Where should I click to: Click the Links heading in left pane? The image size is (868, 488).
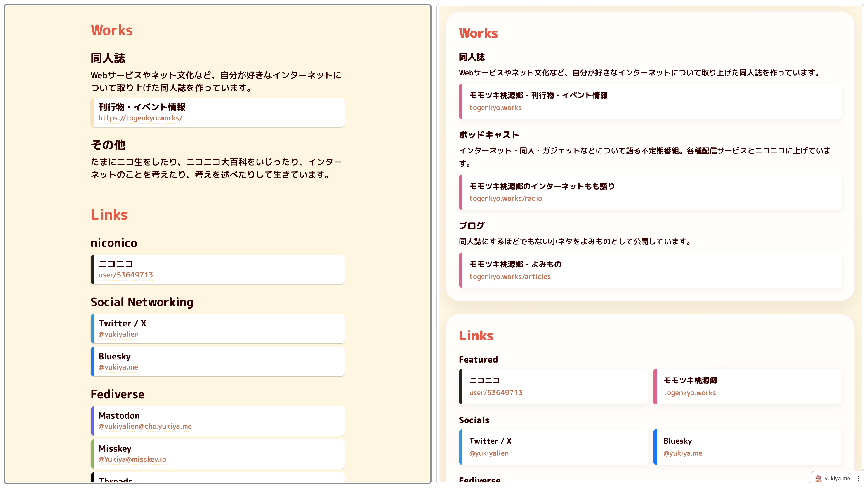[x=109, y=215]
